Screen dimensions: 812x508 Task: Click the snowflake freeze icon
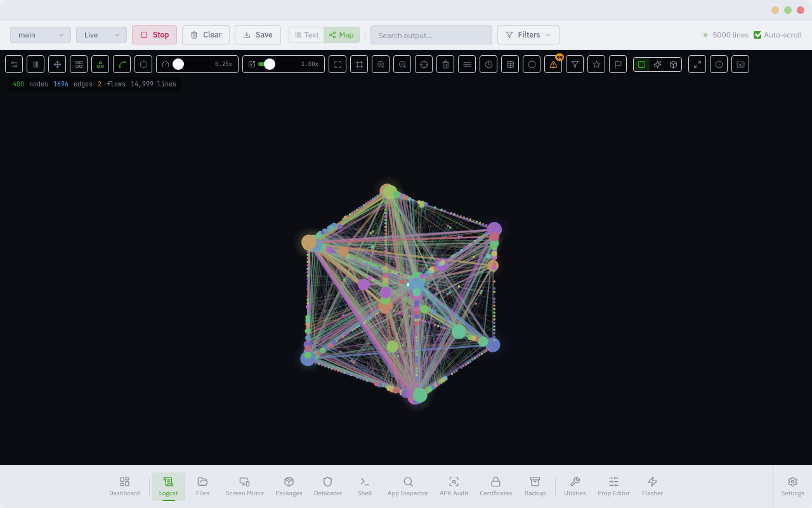(57, 64)
